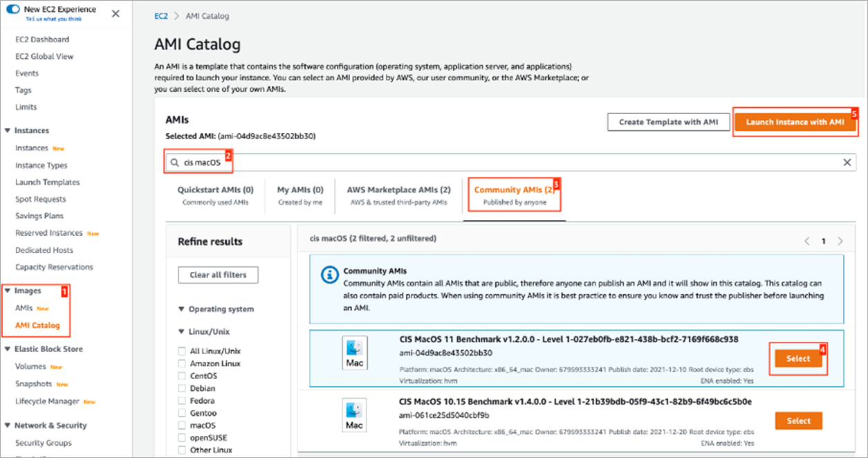
Task: Click the CIS MacOS 10.15 Benchmark title
Action: pos(575,401)
